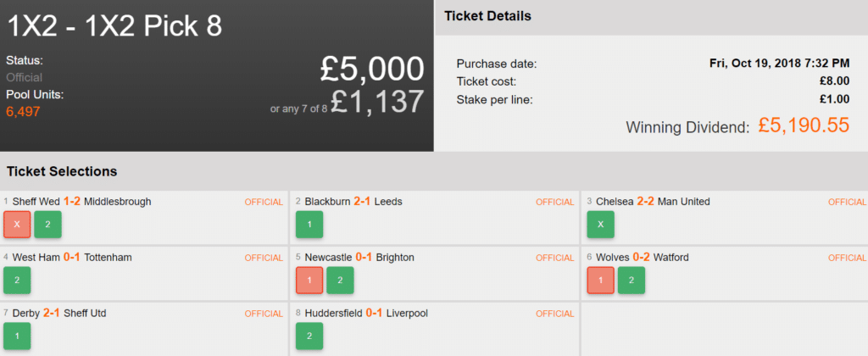Viewport: 868px width, 356px height.
Task: Select green 2 box under Sheff Wed vs Middlesbrough
Action: (x=47, y=225)
